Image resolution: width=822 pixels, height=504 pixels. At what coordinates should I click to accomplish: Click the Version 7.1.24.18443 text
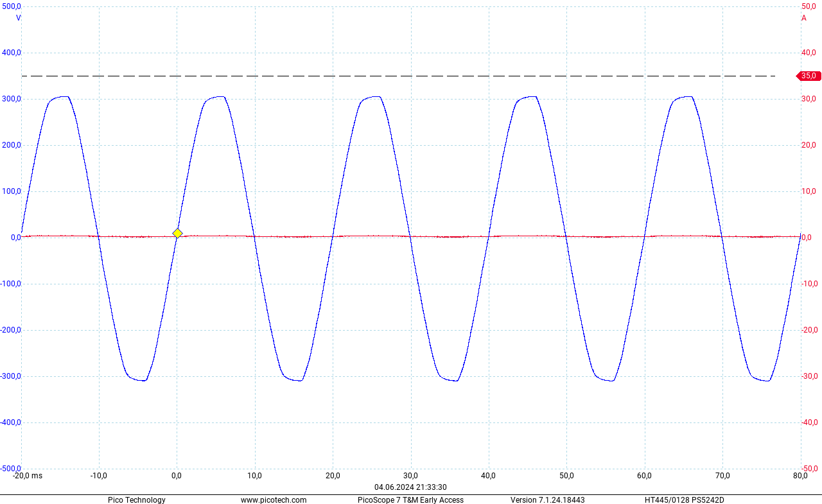(x=548, y=500)
